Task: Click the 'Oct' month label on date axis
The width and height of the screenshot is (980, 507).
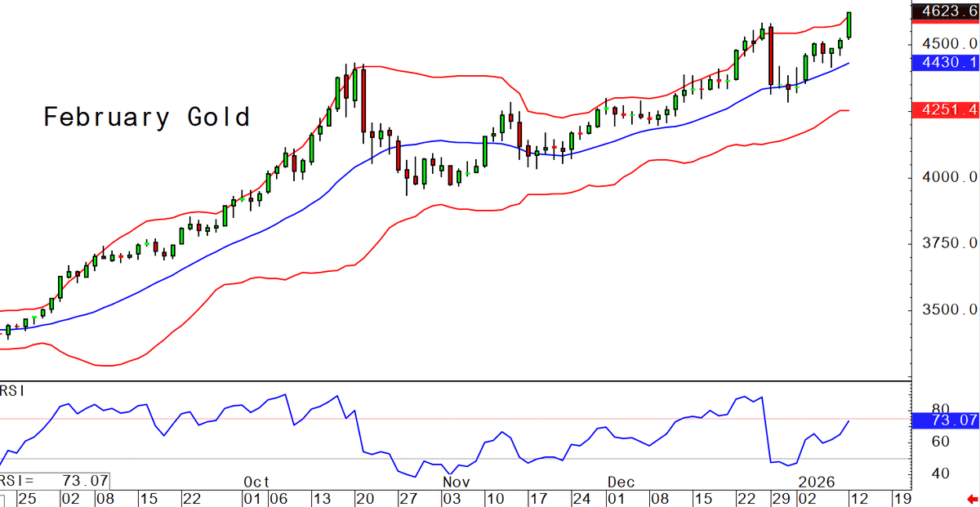Action: pos(256,481)
